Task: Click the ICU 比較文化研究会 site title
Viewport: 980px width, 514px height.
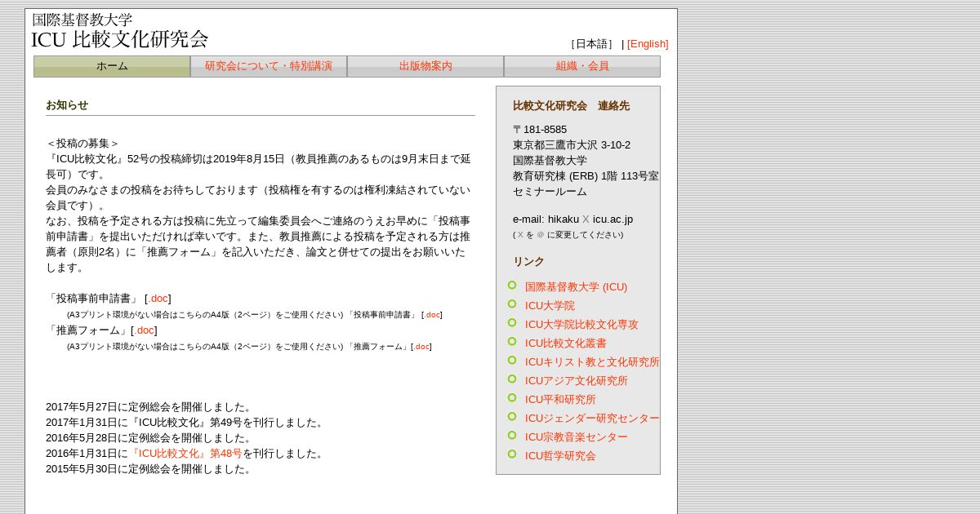Action: pyautogui.click(x=120, y=39)
